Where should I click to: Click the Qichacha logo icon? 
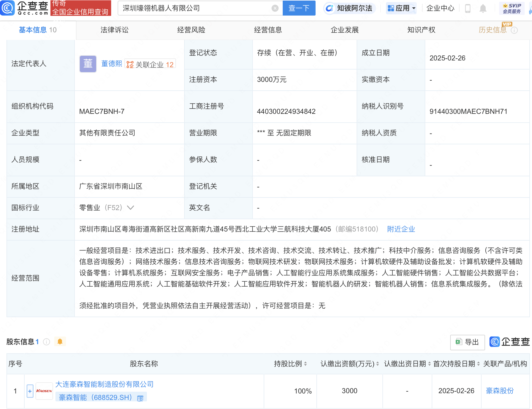pyautogui.click(x=7, y=8)
